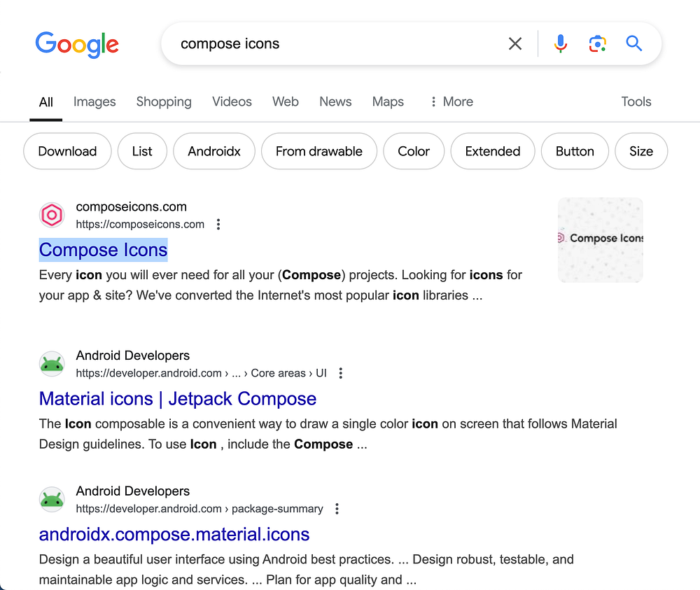
Task: Click the Android favicon of the Material icons result
Action: pyautogui.click(x=52, y=364)
